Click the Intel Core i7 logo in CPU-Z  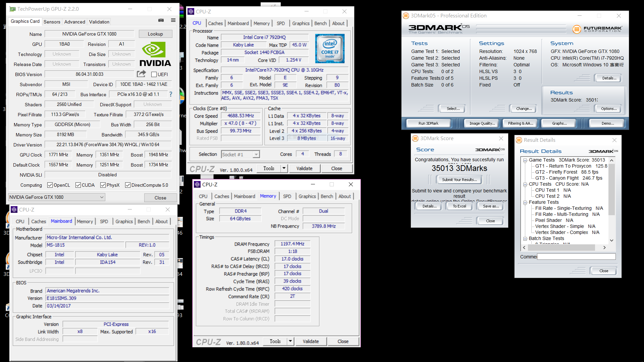[330, 49]
